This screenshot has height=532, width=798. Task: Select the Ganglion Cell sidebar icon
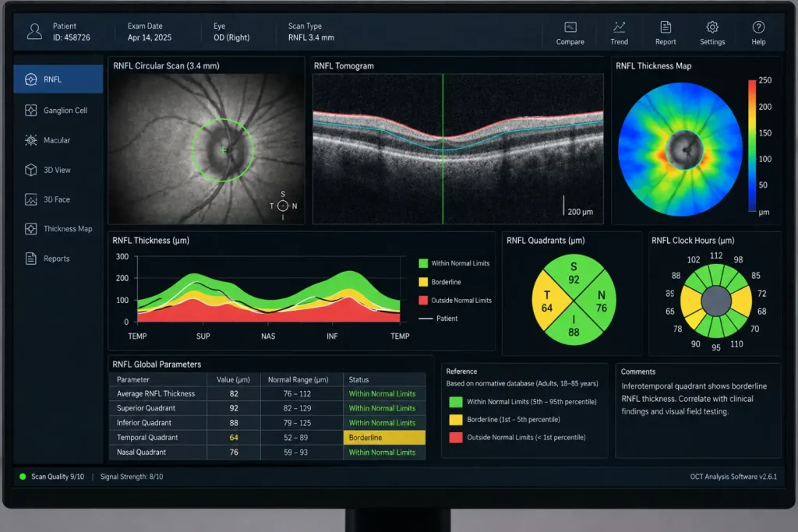tap(31, 110)
